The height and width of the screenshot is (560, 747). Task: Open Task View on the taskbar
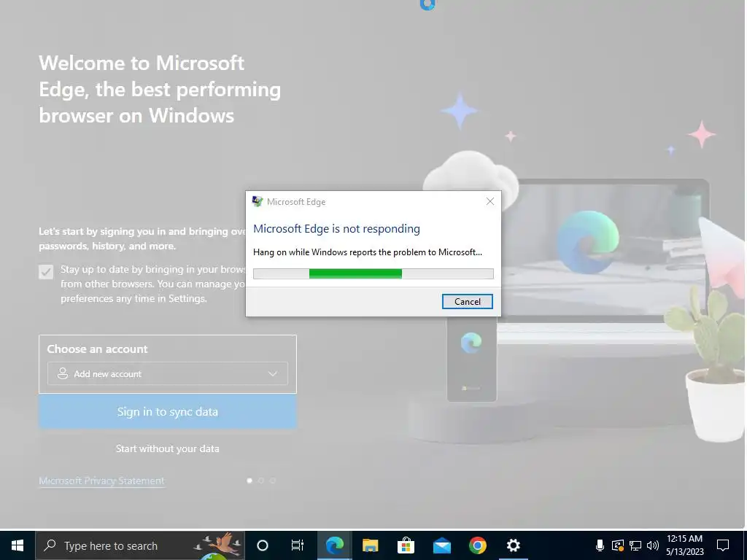298,545
